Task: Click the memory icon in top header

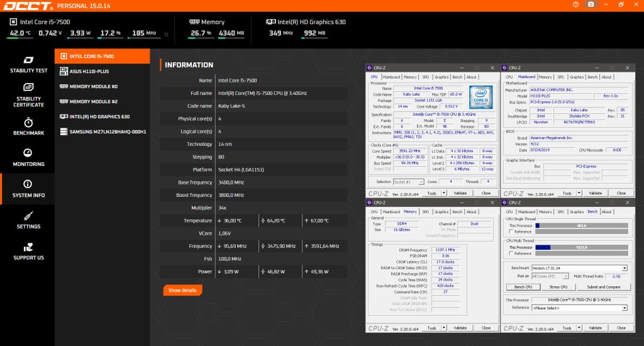Action: (x=194, y=22)
